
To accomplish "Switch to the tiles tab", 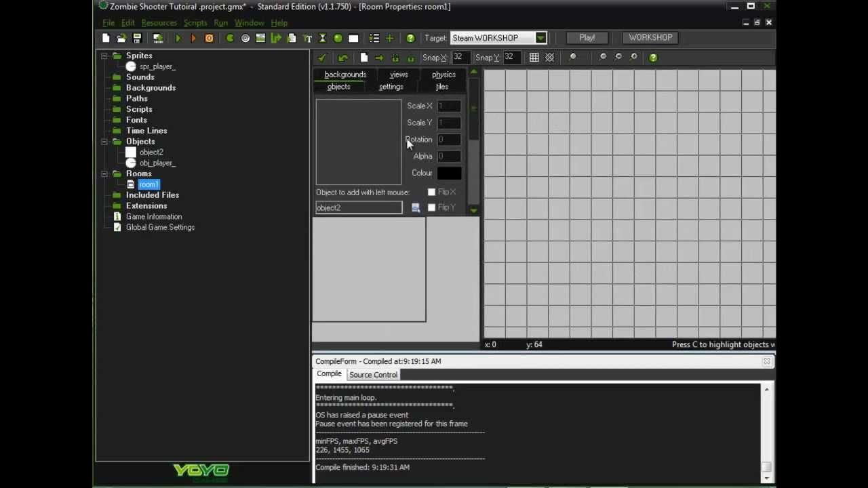I will pyautogui.click(x=441, y=87).
